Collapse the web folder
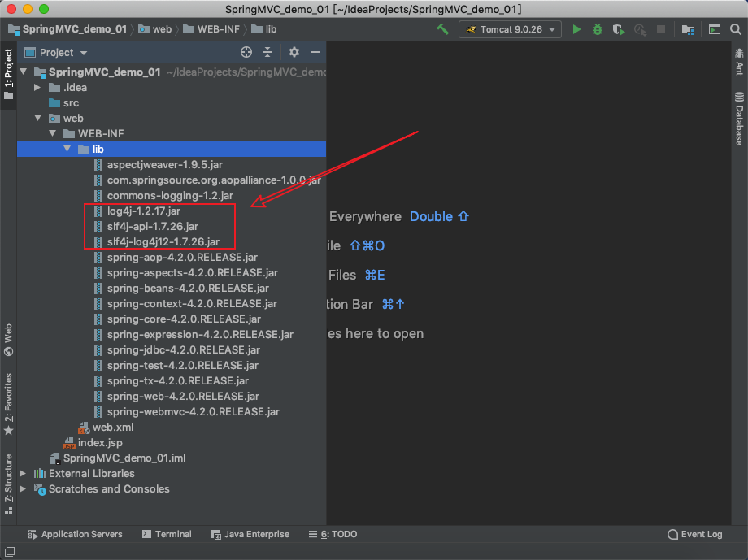This screenshot has width=748, height=560. (x=37, y=118)
